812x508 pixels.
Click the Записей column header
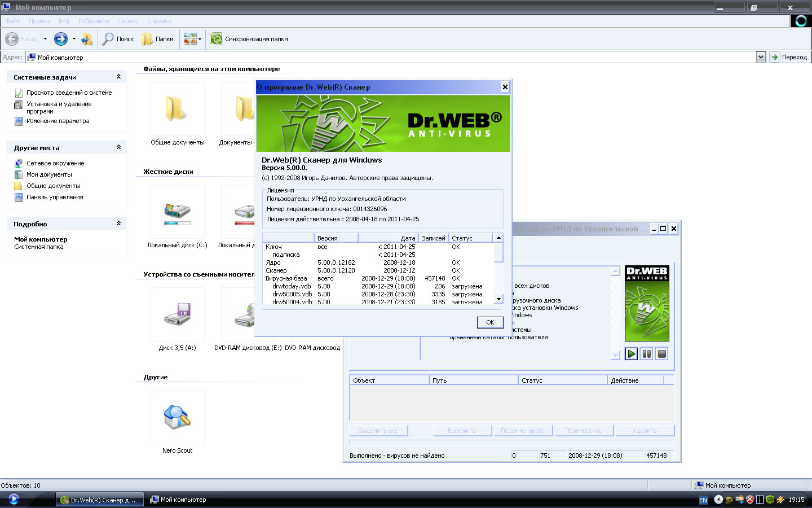(433, 238)
